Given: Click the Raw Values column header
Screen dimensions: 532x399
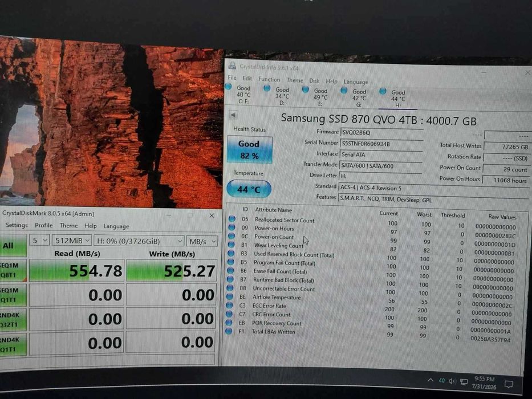Looking at the screenshot, I should click(502, 217).
